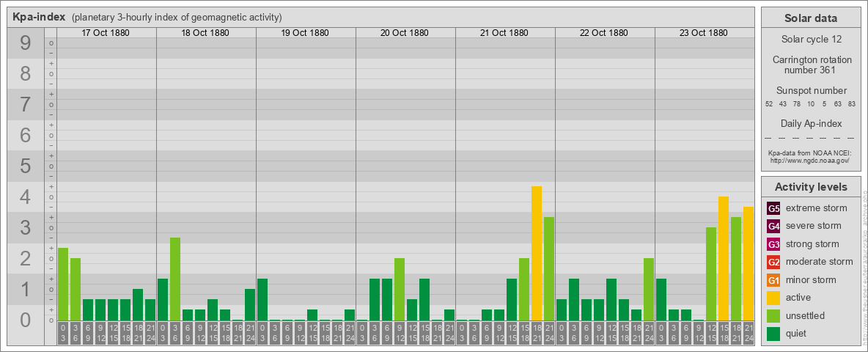The width and height of the screenshot is (868, 352).
Task: Click sunspot number value 5
Action: pyautogui.click(x=824, y=104)
